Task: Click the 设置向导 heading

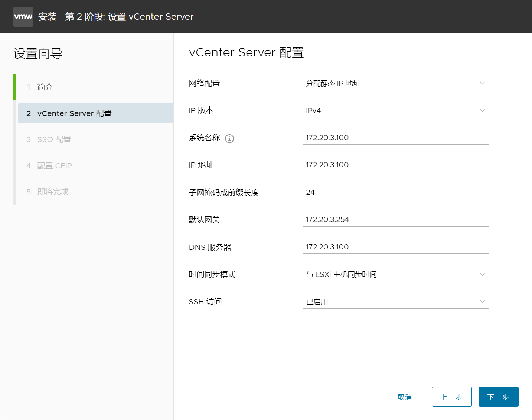Action: 38,54
